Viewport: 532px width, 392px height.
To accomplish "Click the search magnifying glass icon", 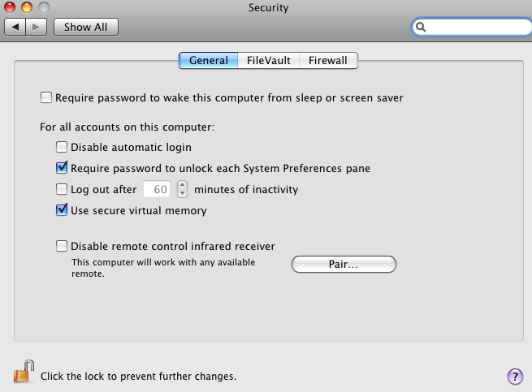I will point(422,27).
